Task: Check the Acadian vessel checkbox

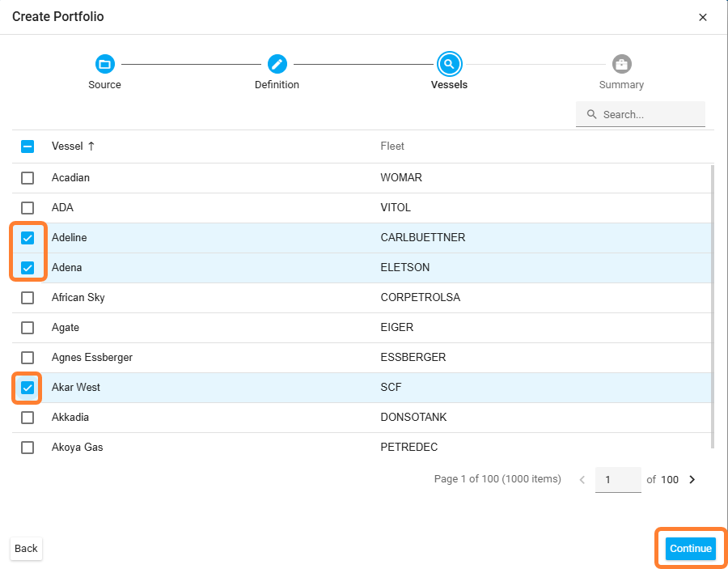Action: point(28,178)
